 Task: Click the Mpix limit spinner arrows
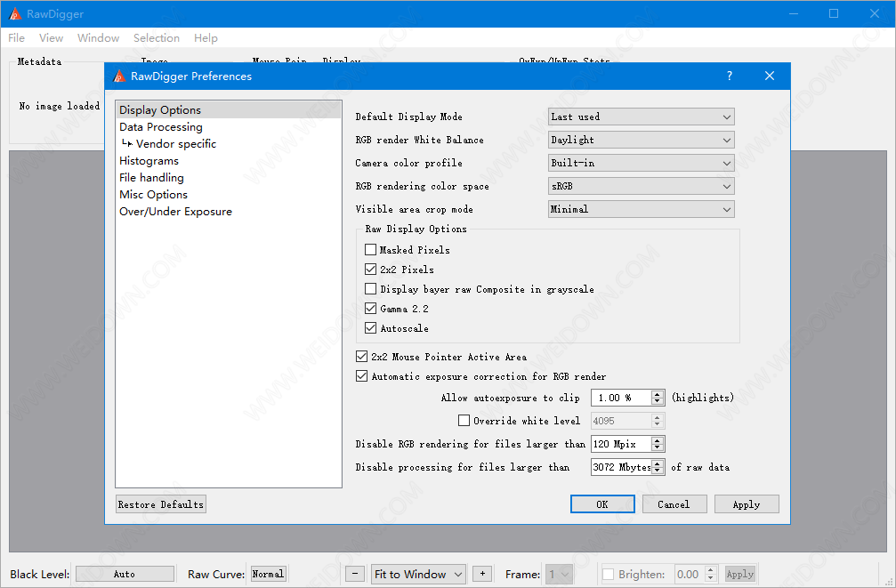tap(658, 444)
